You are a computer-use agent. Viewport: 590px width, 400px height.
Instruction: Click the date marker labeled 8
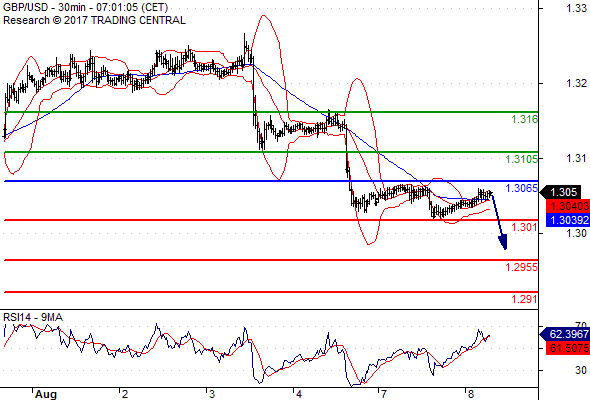tap(471, 394)
